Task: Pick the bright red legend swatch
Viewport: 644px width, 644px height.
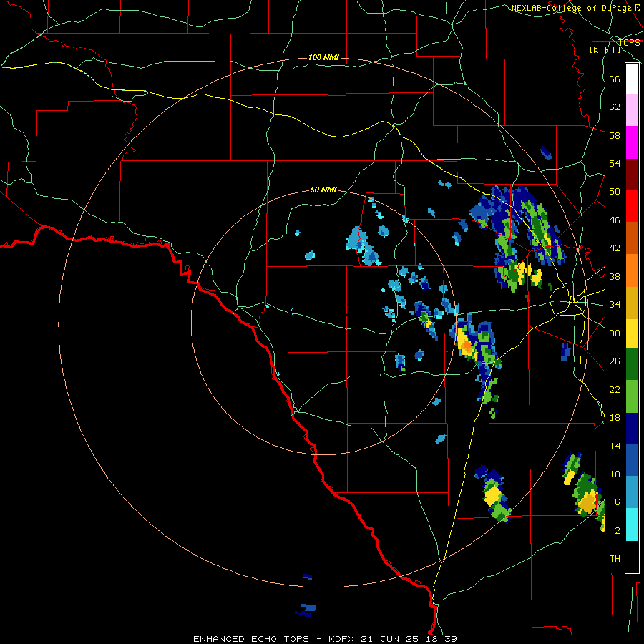Action: (632, 206)
